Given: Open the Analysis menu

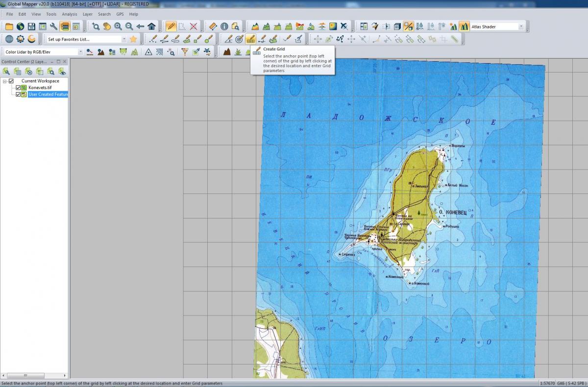Looking at the screenshot, I should 69,14.
